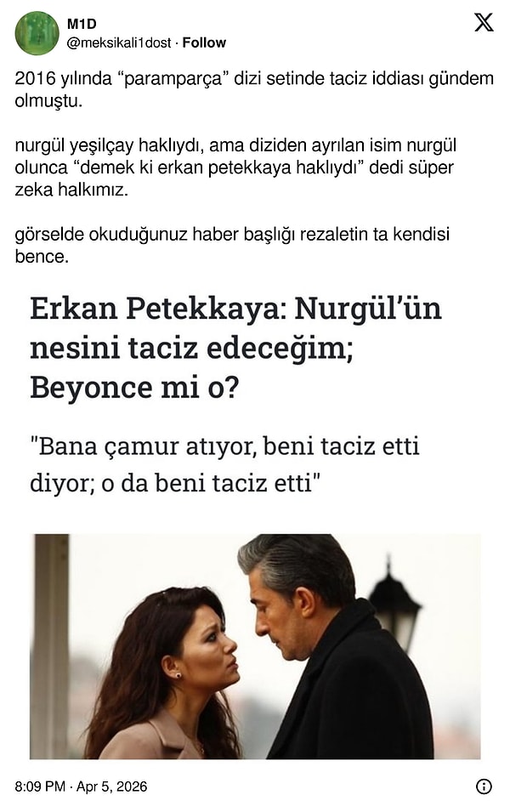
Task: Open the info icon beside the timestamp
Action: pyautogui.click(x=484, y=786)
